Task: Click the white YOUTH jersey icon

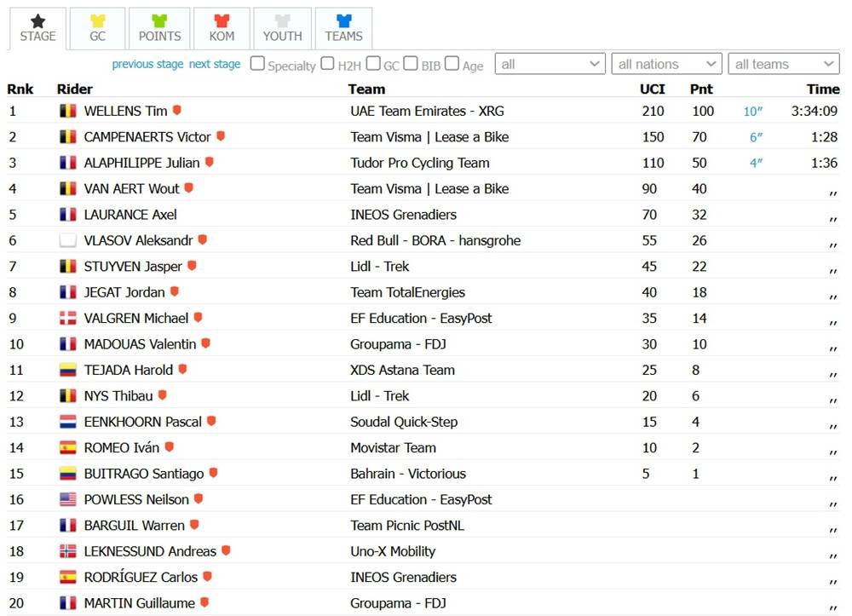Action: (x=283, y=20)
